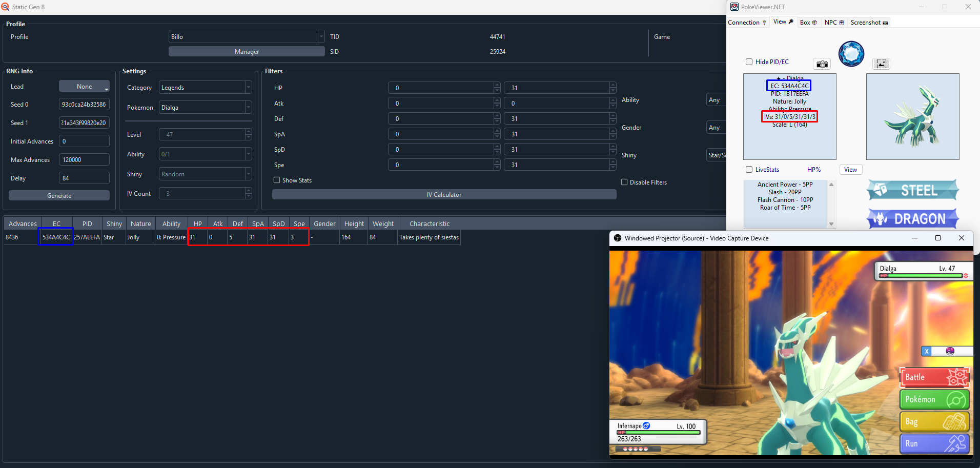The height and width of the screenshot is (468, 980).
Task: Sort by the Characteristic column header
Action: point(430,223)
